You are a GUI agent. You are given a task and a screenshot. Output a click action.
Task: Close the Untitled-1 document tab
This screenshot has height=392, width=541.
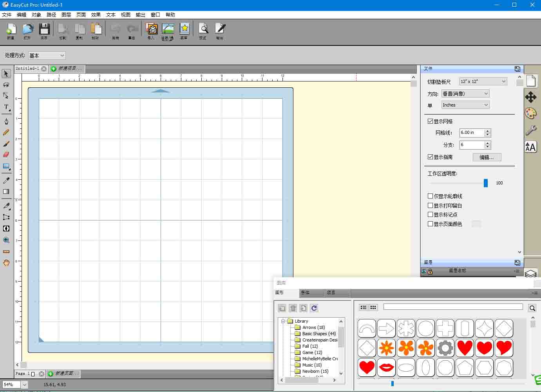point(44,69)
